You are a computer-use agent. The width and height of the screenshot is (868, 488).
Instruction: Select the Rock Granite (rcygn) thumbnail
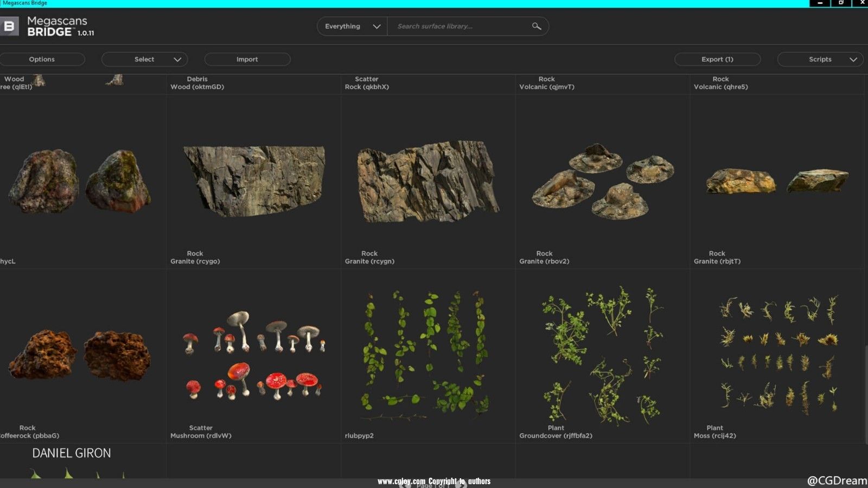pos(428,181)
